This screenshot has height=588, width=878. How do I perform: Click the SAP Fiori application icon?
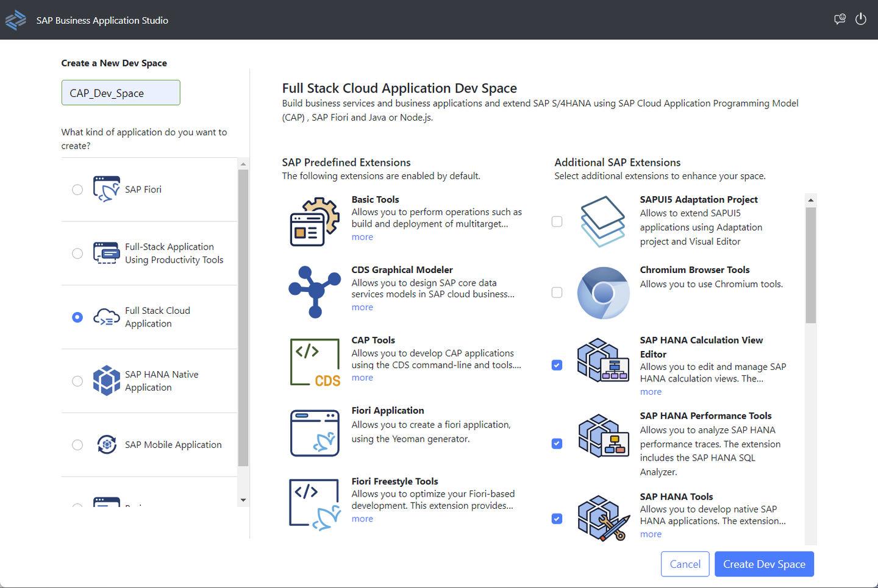(x=107, y=189)
